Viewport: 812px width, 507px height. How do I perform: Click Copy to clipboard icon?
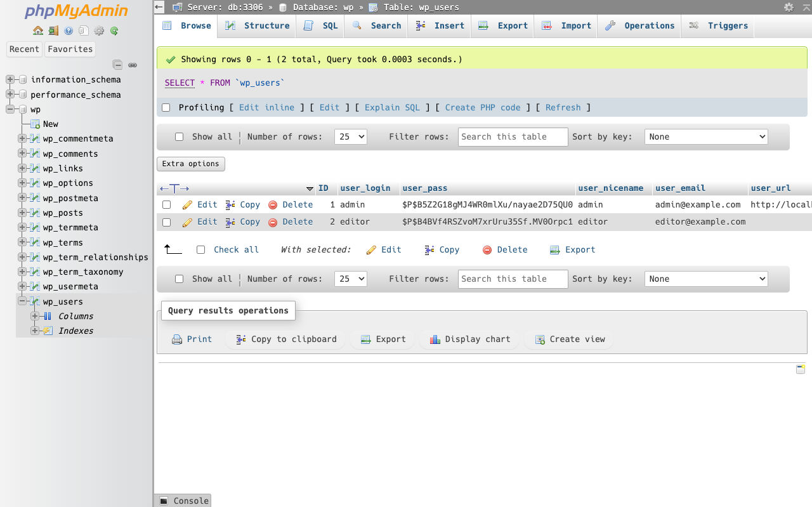pos(241,339)
